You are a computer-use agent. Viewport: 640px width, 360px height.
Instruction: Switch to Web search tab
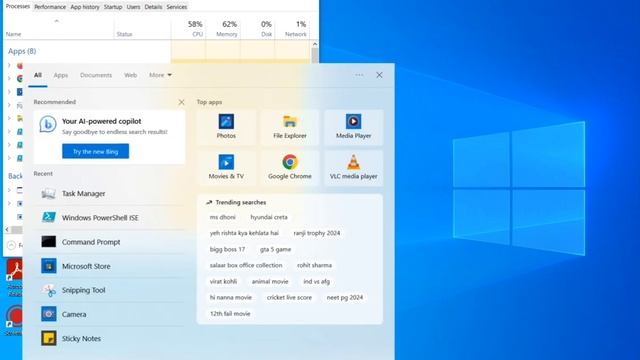(x=131, y=75)
